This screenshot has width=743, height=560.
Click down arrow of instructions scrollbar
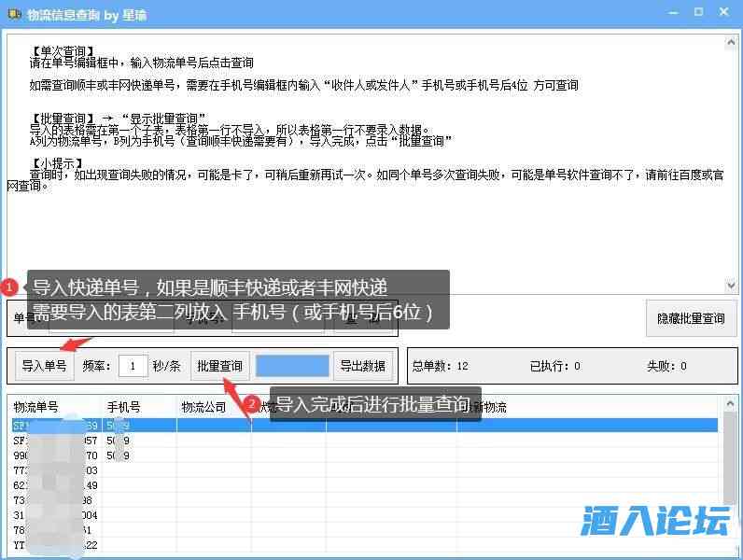(731, 286)
